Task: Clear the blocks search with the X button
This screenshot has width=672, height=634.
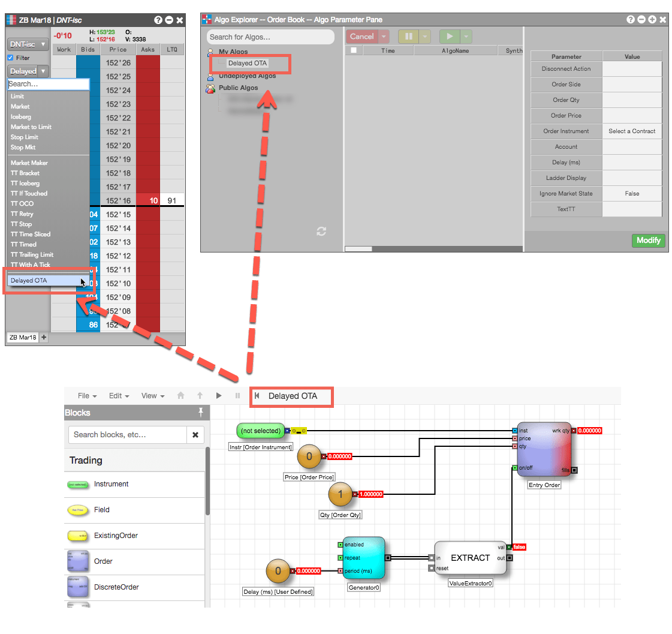Action: (195, 434)
